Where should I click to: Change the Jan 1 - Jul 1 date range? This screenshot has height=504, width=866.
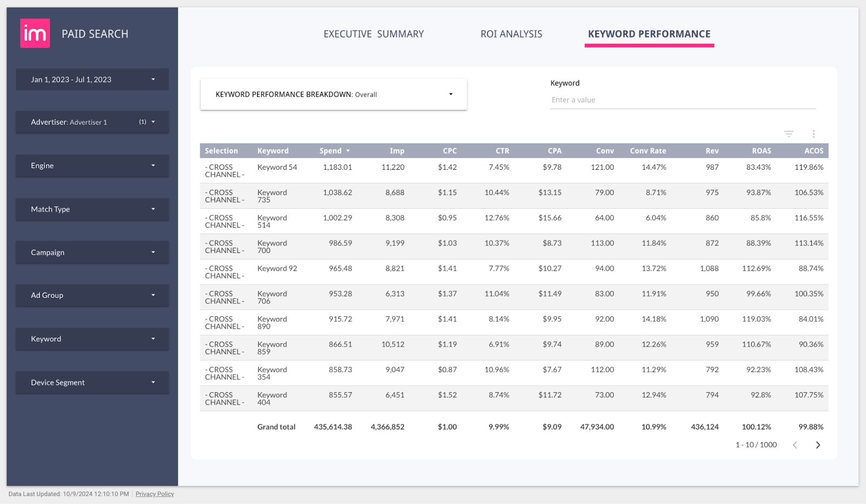tap(91, 79)
